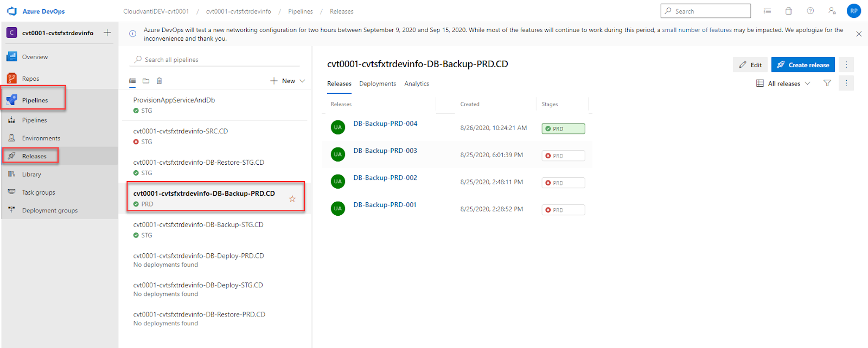Viewport: 868px width, 348px height.
Task: Click CloudvantiDEV-cvt0001 breadcrumb
Action: (x=156, y=11)
